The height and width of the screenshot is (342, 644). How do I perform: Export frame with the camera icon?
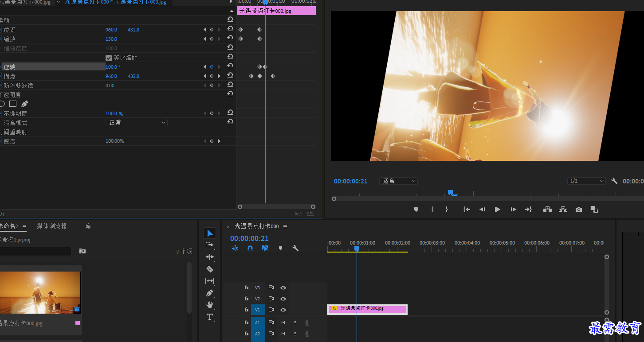pyautogui.click(x=579, y=210)
